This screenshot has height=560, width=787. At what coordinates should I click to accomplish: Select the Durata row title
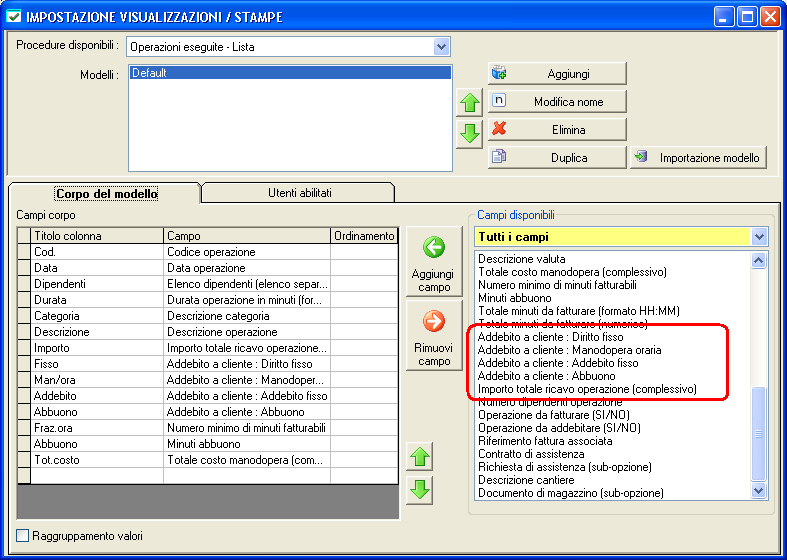(x=97, y=300)
